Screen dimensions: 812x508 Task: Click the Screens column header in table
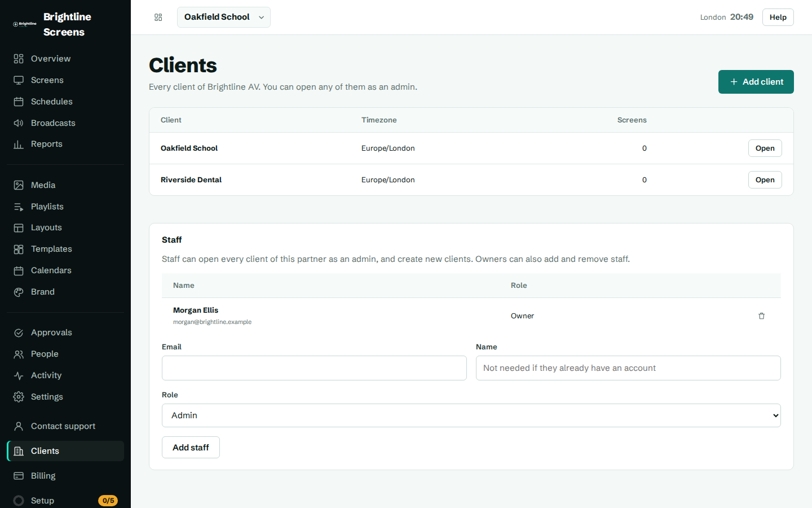pos(632,120)
